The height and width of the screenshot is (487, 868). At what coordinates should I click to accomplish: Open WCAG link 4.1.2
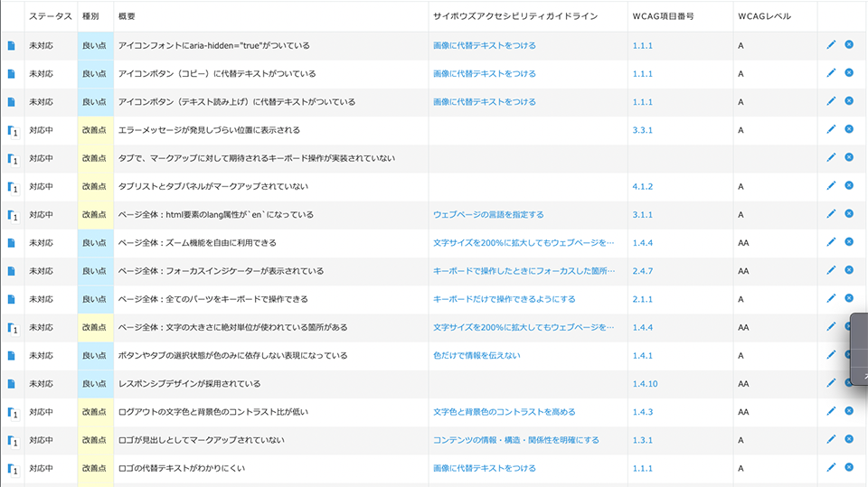tap(643, 187)
